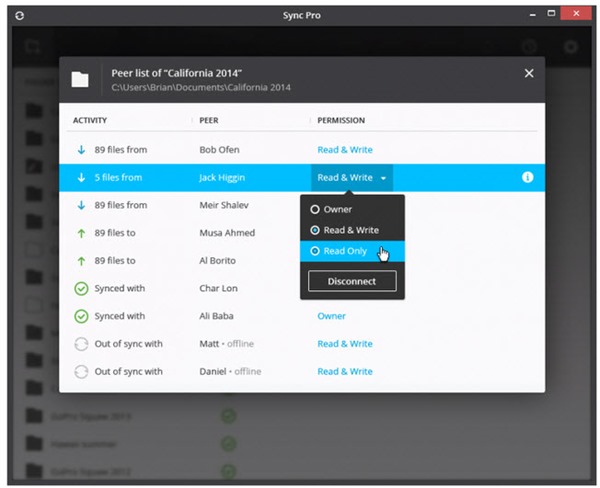
Task: Click download arrow in Jack Higgin row
Action: (x=81, y=178)
